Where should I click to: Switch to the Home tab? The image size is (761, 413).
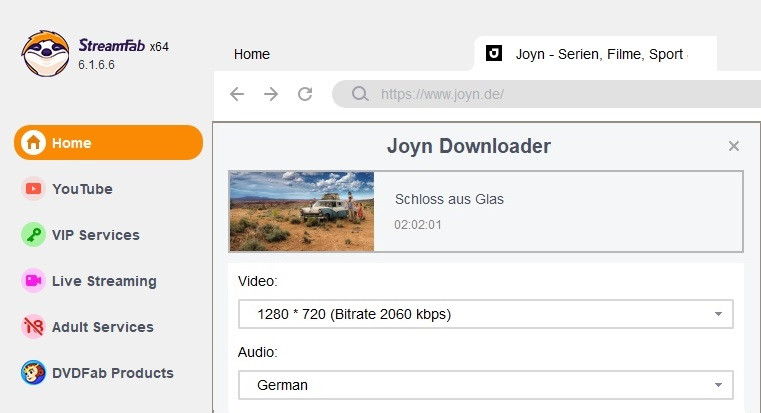(251, 54)
